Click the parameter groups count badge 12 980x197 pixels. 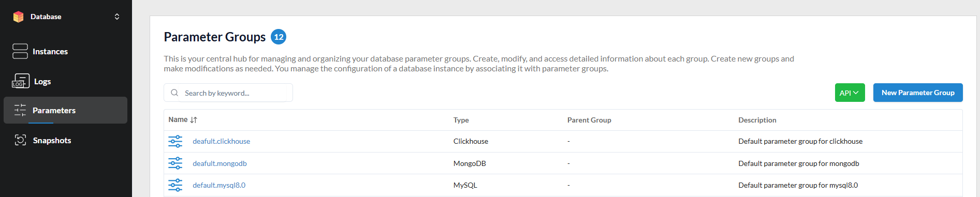pyautogui.click(x=279, y=37)
